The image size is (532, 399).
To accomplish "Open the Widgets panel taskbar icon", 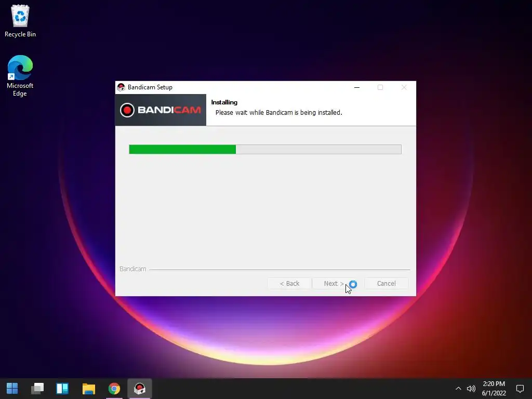I will coord(62,389).
